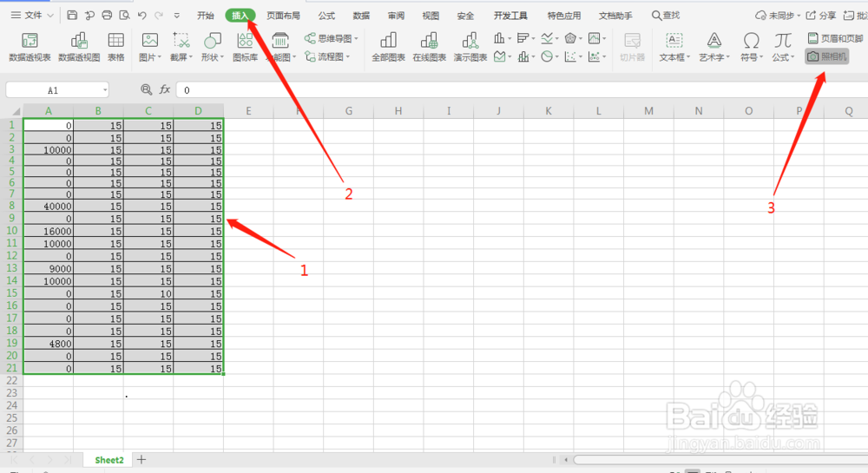Viewport: 868px width, 473px height.
Task: Insert a line chart
Action: pyautogui.click(x=547, y=38)
